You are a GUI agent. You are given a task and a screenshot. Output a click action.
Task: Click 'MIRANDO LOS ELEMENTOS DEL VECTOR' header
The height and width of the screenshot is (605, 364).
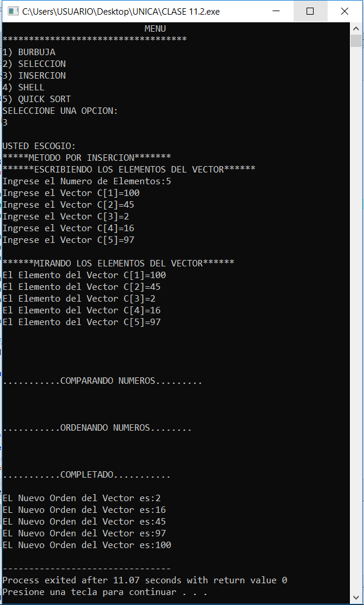point(118,263)
